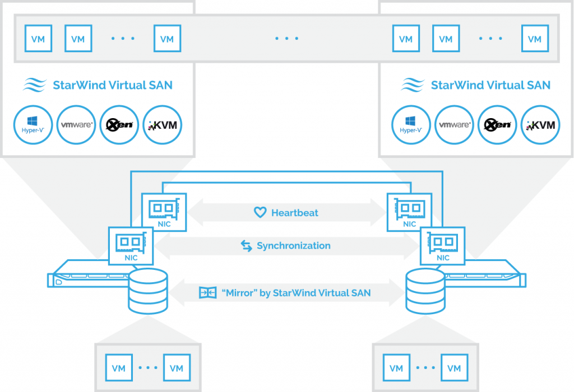This screenshot has height=392, width=574.
Task: Click the first VM box under the right disk
Action: pyautogui.click(x=396, y=367)
